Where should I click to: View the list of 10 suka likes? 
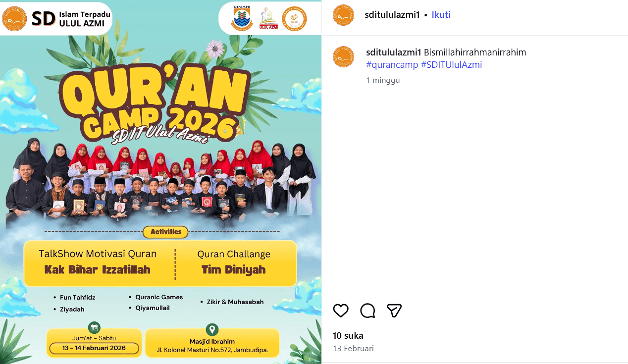pos(348,336)
